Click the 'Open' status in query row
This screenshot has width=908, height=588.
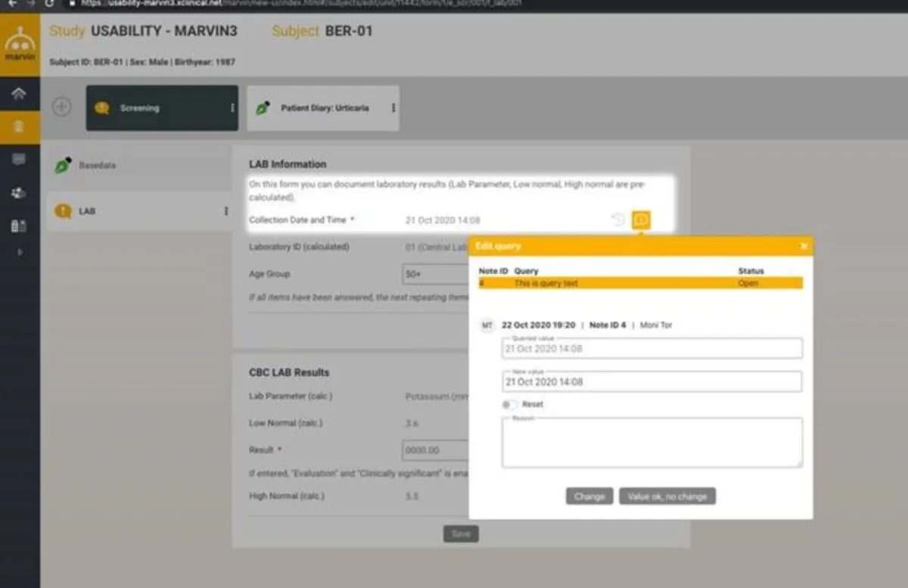pos(748,283)
